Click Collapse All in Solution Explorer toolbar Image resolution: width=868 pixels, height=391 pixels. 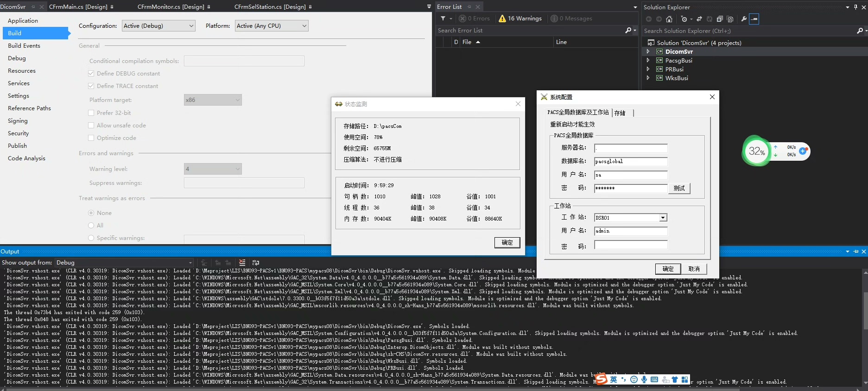click(720, 19)
